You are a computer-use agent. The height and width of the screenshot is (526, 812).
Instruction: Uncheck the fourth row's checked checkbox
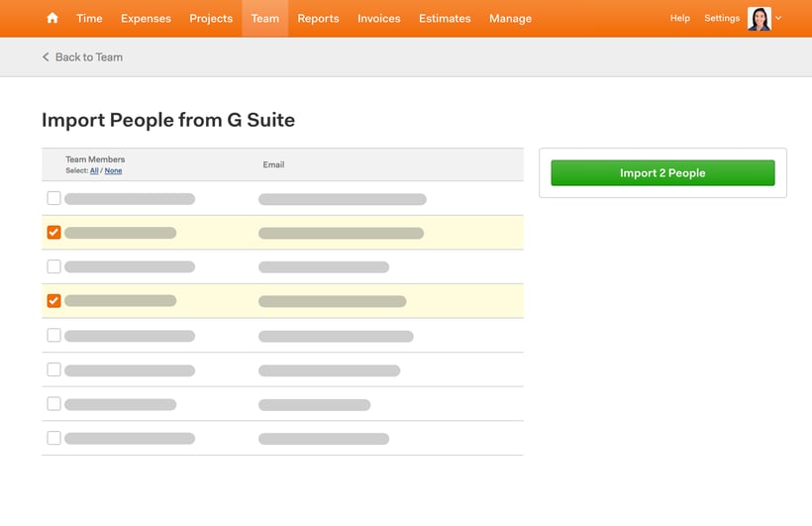53,300
